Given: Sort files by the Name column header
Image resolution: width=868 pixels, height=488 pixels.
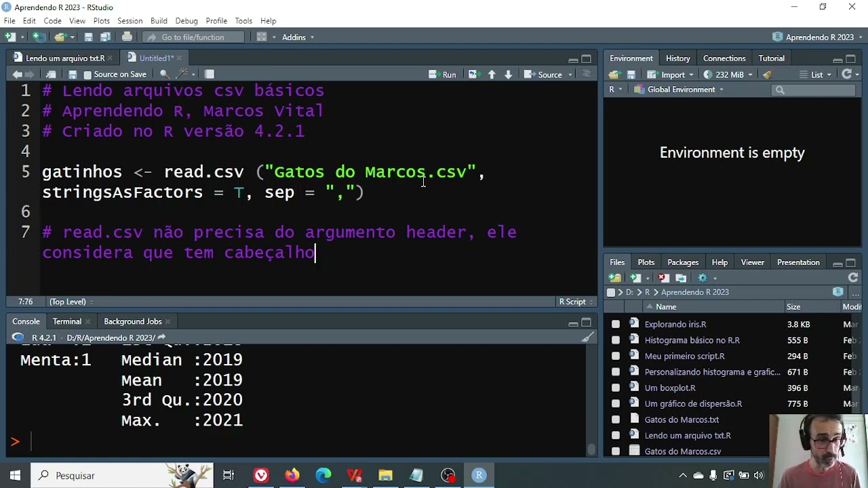Looking at the screenshot, I should 666,307.
